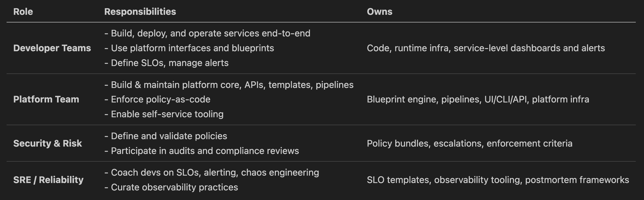Click 'Enforce policy-as-code' text
Screen dimensions: 644x200
160,99
